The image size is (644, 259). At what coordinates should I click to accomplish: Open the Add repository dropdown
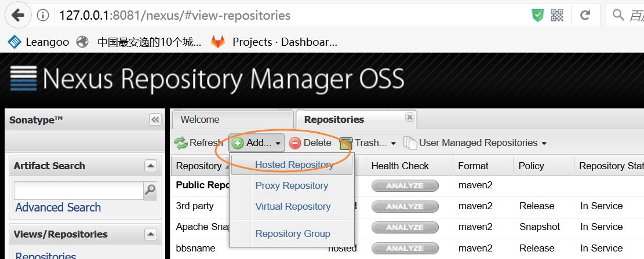257,143
